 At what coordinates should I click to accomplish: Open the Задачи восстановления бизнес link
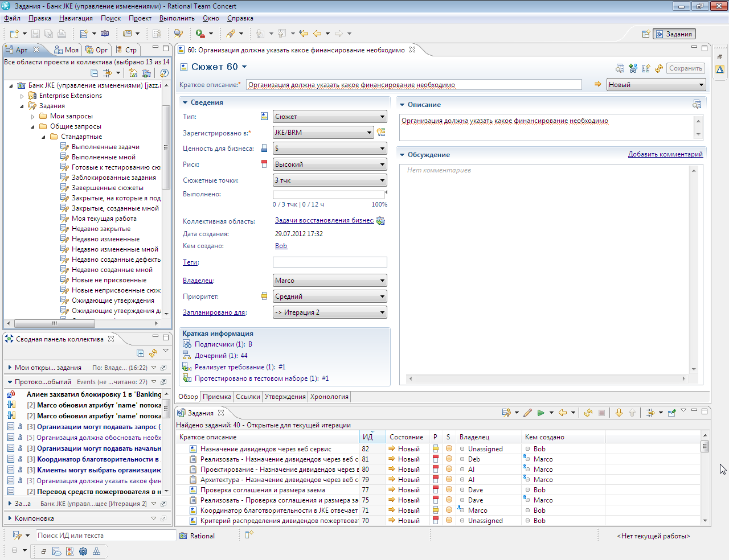click(325, 220)
